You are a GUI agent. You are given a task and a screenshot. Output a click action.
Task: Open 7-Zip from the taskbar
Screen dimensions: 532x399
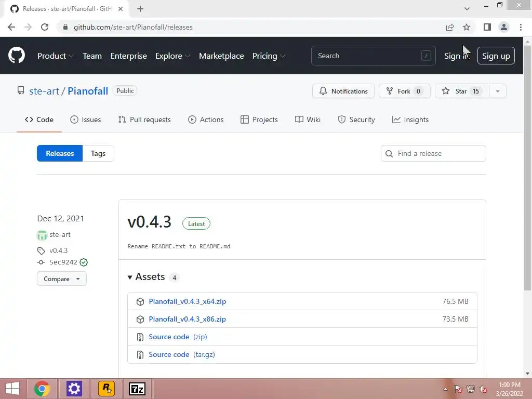(137, 389)
